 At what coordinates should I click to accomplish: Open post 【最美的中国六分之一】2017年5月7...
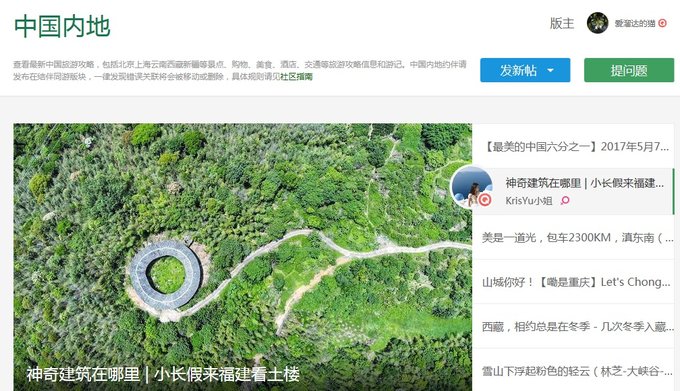click(x=576, y=147)
